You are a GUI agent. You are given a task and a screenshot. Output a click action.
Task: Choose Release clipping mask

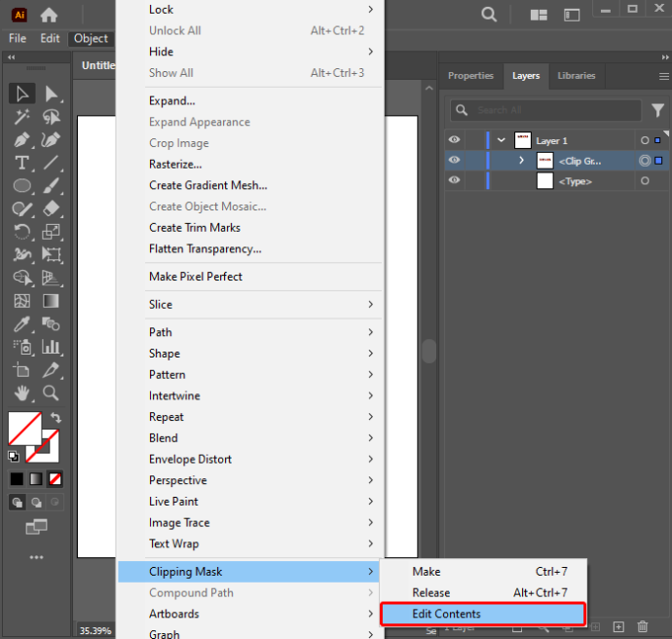(483, 592)
